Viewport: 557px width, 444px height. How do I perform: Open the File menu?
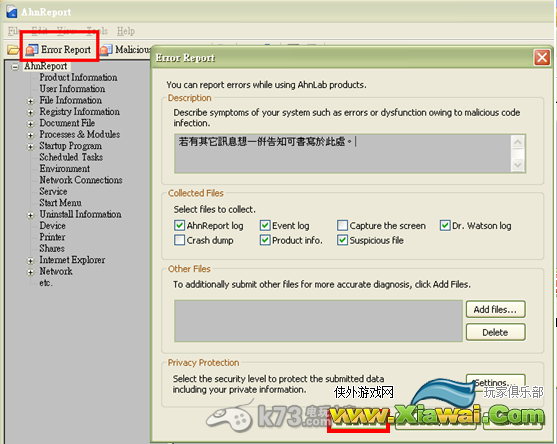[13, 31]
